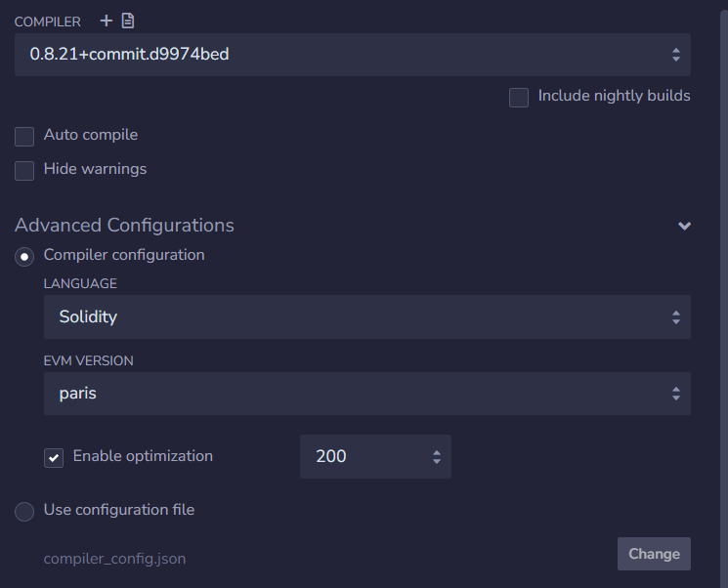
Task: Click compiler_config.json file path text
Action: 114,559
